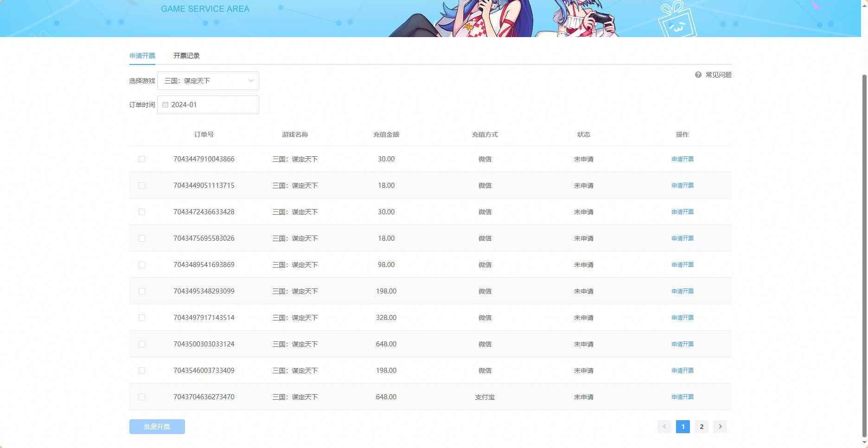
Task: Select checkbox for order 7043489541693869
Action: [x=142, y=265]
